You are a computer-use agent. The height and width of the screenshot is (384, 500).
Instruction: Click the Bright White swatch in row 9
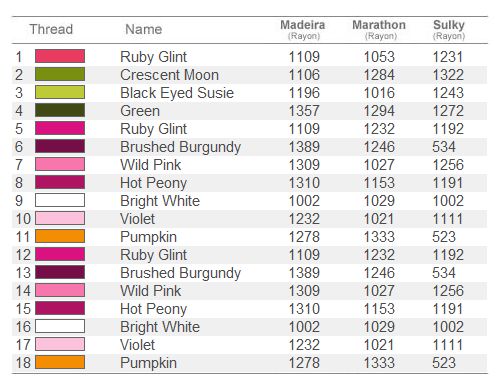pos(60,200)
